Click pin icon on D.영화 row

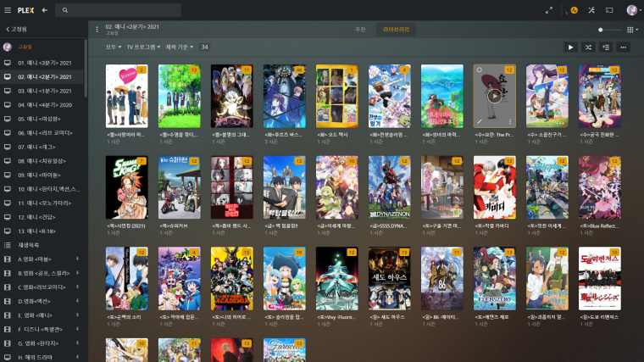click(x=77, y=301)
